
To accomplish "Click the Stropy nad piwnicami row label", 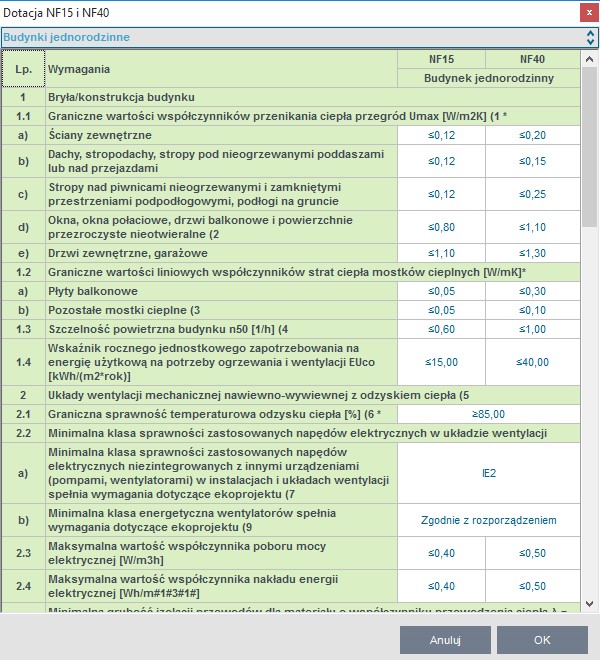I will (221, 194).
